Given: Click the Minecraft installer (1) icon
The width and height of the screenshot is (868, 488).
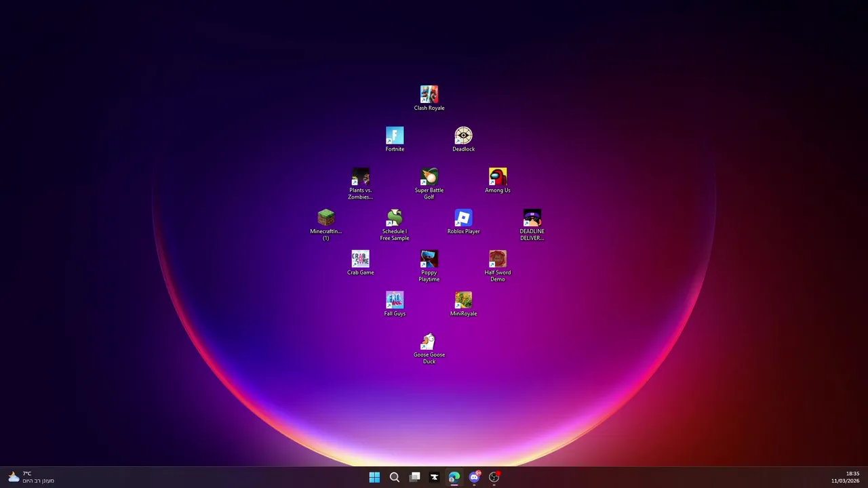Looking at the screenshot, I should click(x=326, y=225).
